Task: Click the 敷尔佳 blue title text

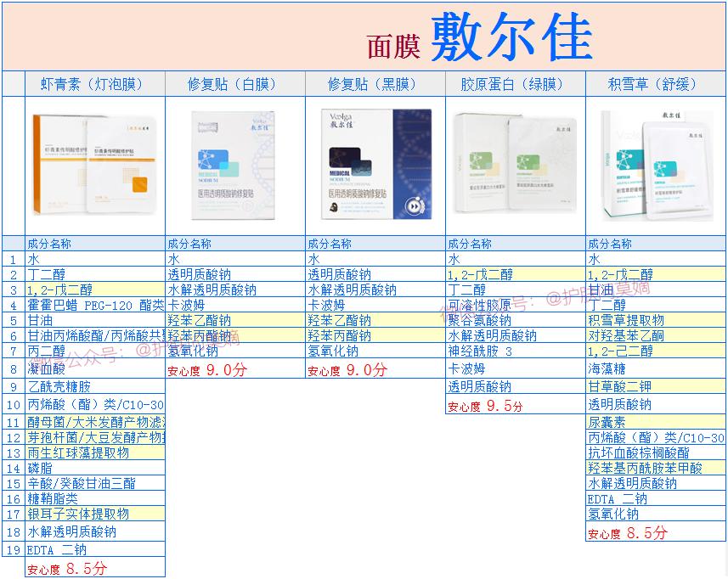Action: (x=511, y=37)
